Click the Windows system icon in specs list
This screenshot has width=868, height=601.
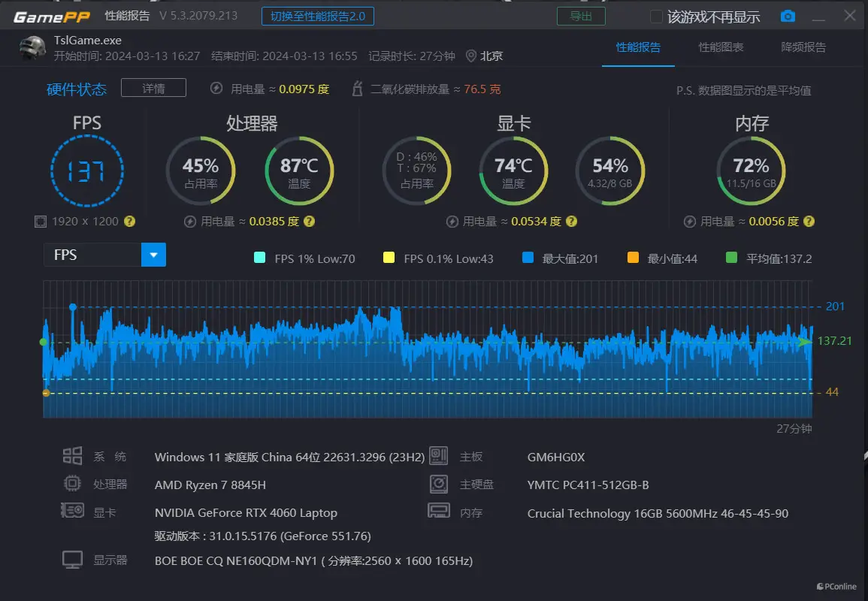(72, 456)
